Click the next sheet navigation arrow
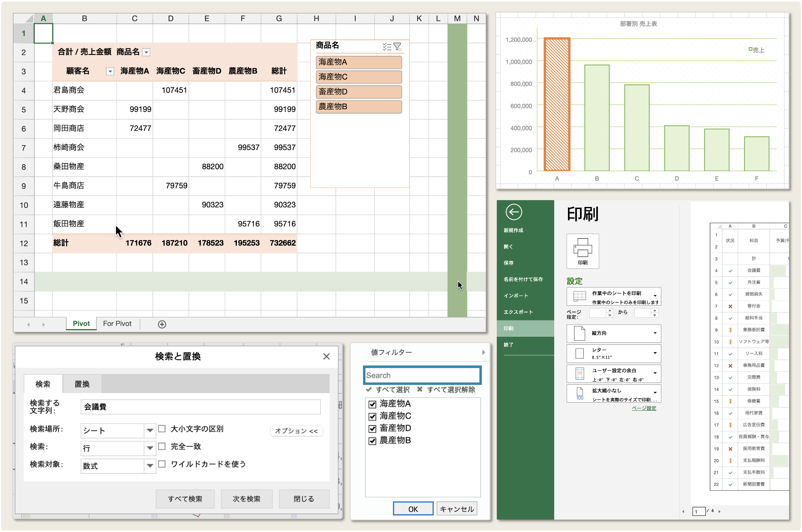This screenshot has height=532, width=802. (43, 324)
